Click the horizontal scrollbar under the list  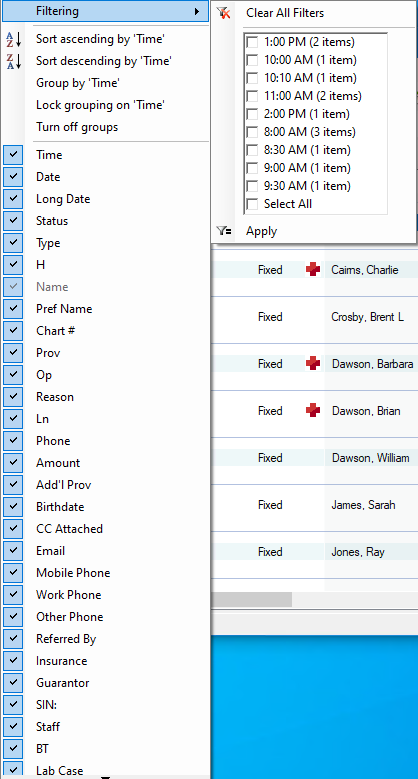pos(315,600)
